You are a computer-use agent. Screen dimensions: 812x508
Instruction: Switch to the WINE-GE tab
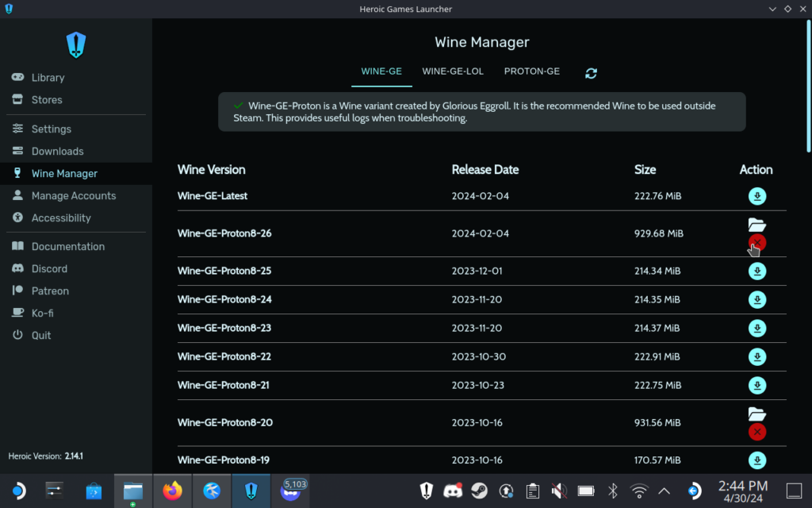click(381, 71)
